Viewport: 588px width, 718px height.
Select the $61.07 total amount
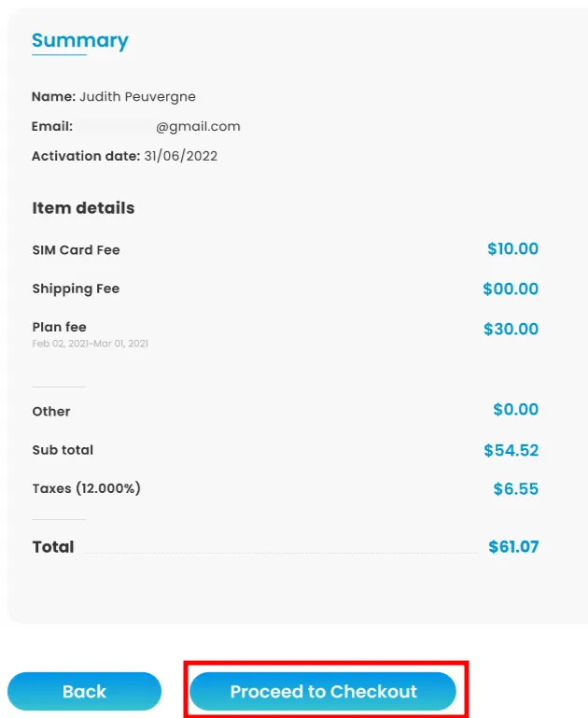[513, 547]
